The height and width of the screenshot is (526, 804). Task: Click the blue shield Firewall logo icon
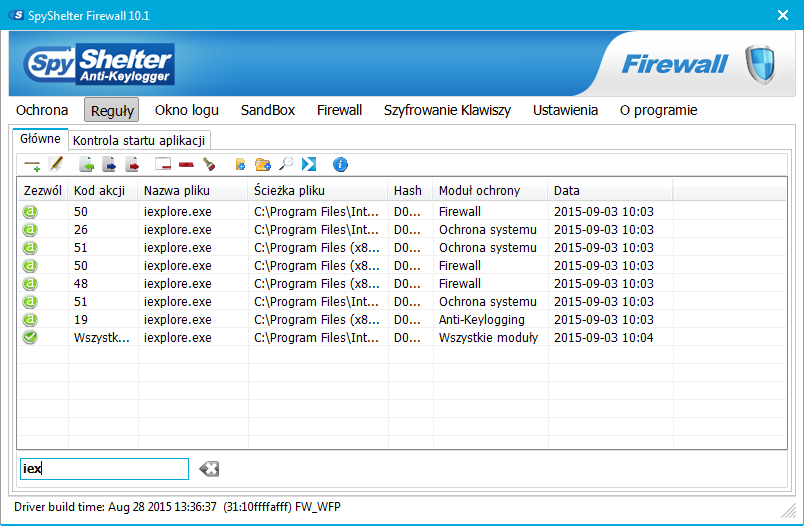coord(760,65)
